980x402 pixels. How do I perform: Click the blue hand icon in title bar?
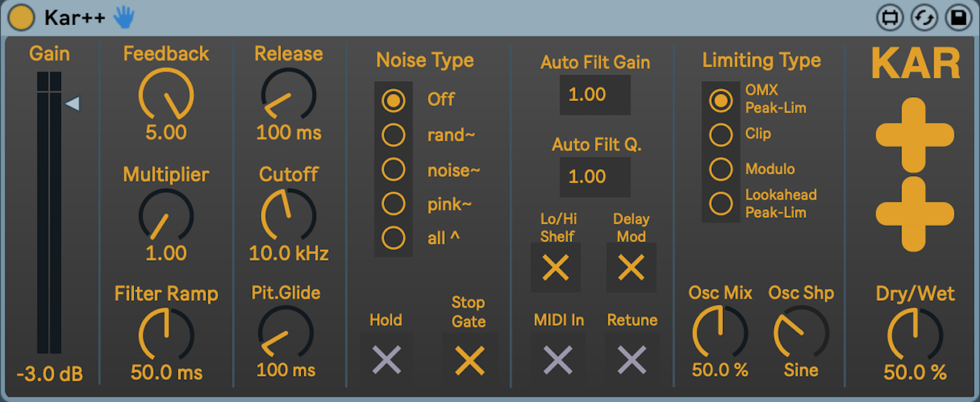123,17
